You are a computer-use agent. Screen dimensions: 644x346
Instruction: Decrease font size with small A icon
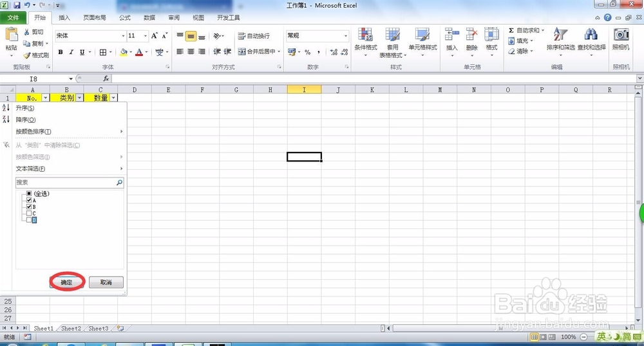tap(164, 35)
